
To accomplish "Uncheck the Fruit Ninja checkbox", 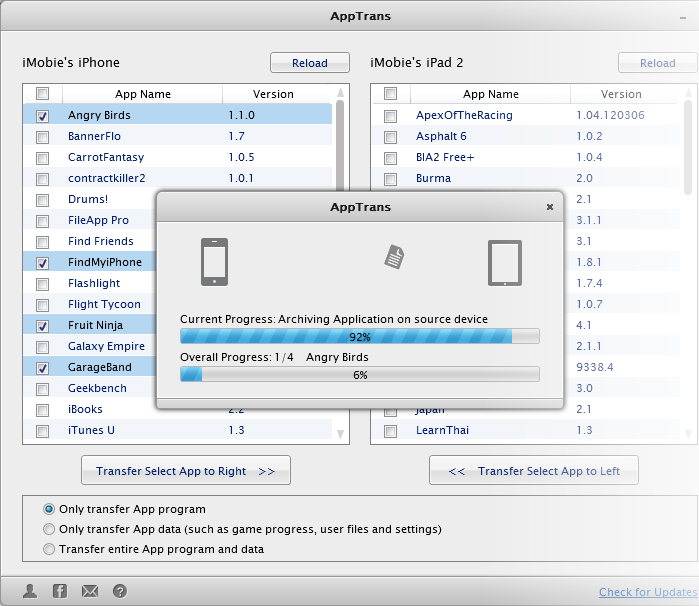I will tap(42, 326).
